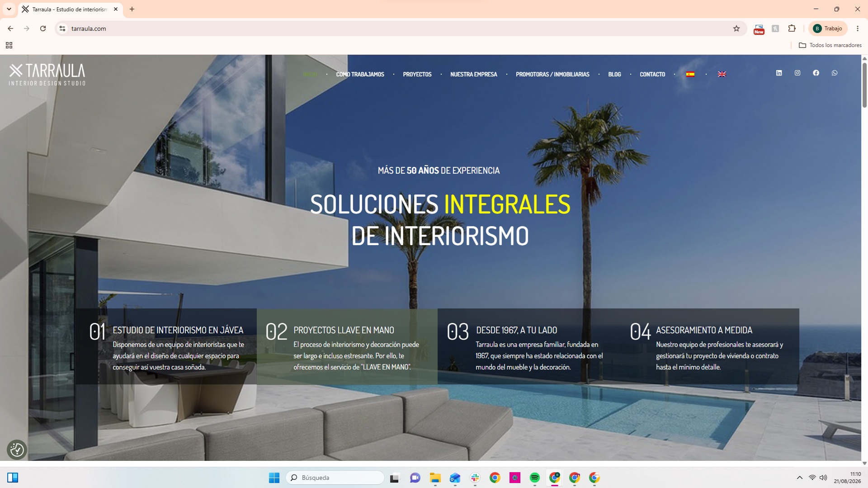Click the Búsqueda taskbar search box
The width and height of the screenshot is (868, 488).
(335, 478)
